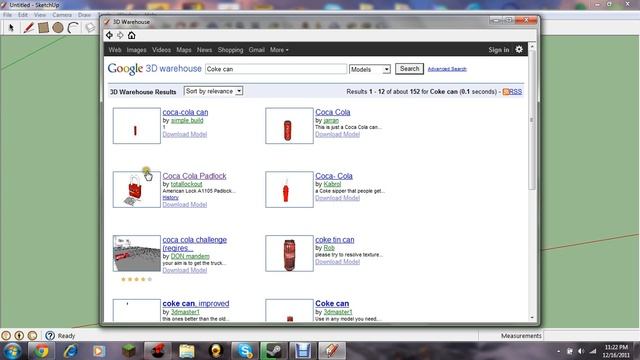Screen dimensions: 640x360
Task: Open coke tin can model link
Action: pos(335,240)
